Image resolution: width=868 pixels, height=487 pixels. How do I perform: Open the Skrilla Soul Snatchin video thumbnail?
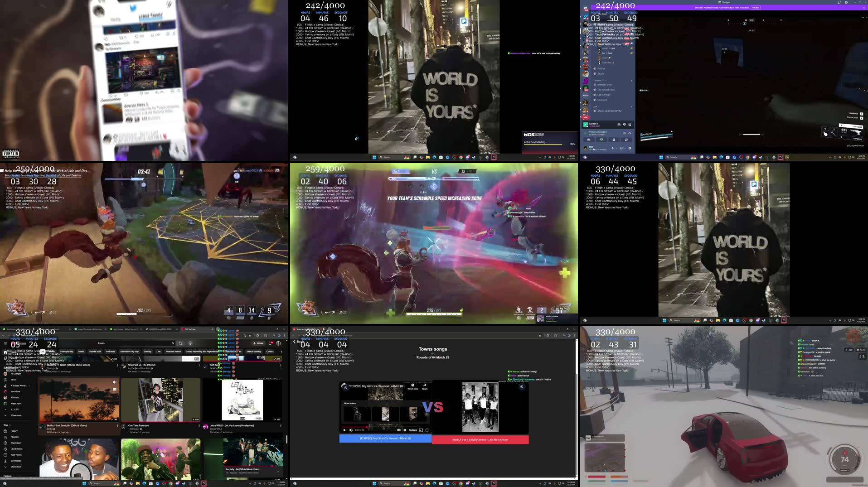pos(79,400)
